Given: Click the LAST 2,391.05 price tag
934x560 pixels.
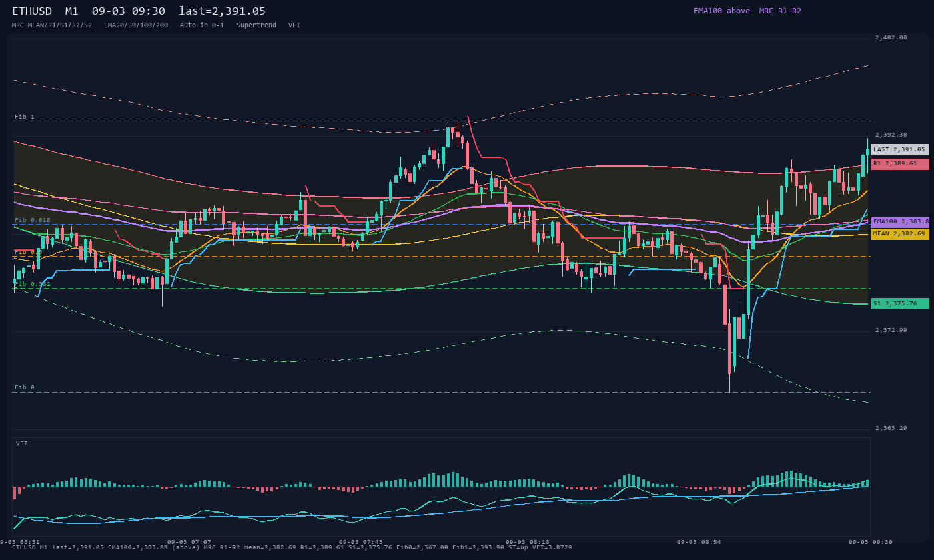Looking at the screenshot, I should click(x=900, y=150).
